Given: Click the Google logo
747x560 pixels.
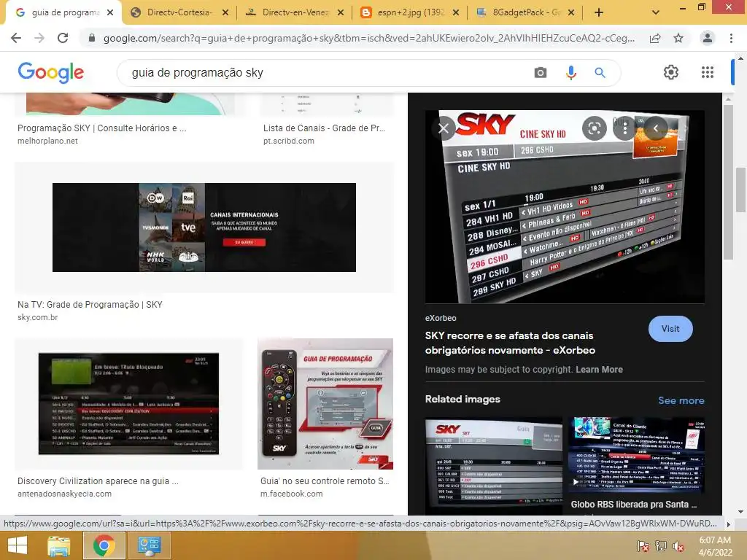Looking at the screenshot, I should click(51, 72).
